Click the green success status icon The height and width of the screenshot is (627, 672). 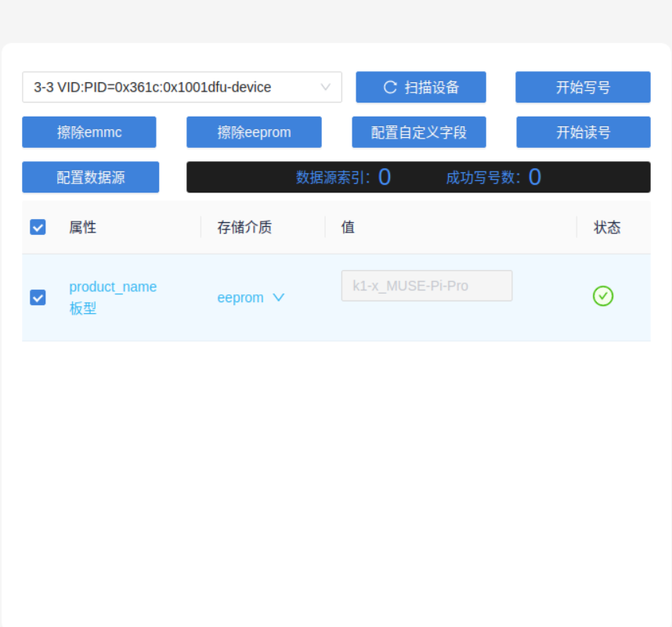(x=603, y=296)
